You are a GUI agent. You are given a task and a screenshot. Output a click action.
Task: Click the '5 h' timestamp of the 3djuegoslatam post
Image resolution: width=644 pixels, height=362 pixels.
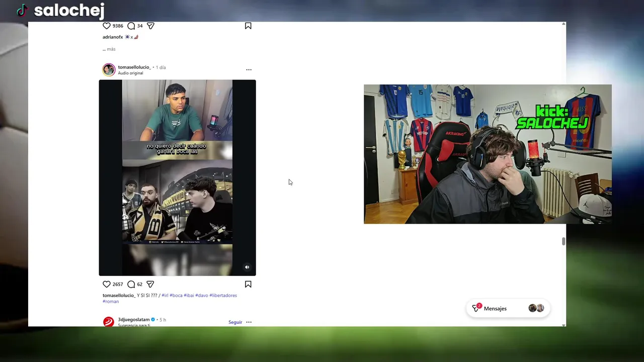(x=163, y=320)
